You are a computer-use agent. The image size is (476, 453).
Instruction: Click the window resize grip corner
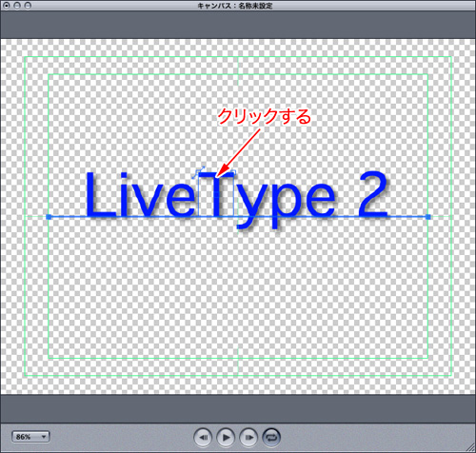(471, 448)
